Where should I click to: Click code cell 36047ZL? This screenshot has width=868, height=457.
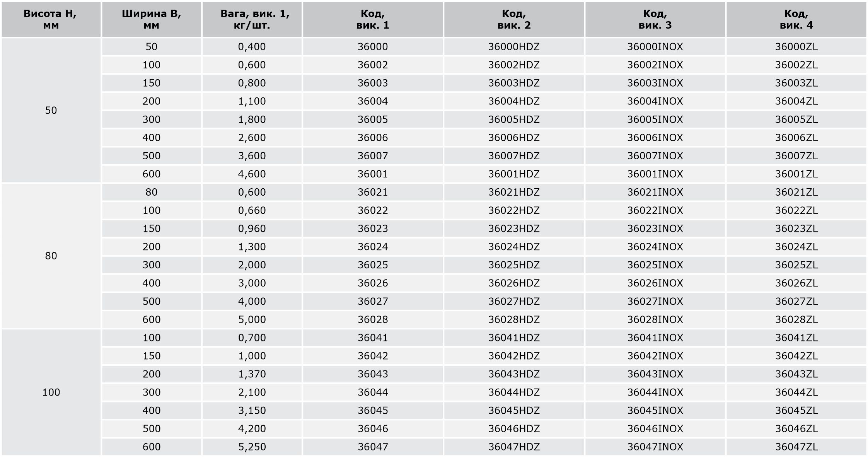(796, 447)
